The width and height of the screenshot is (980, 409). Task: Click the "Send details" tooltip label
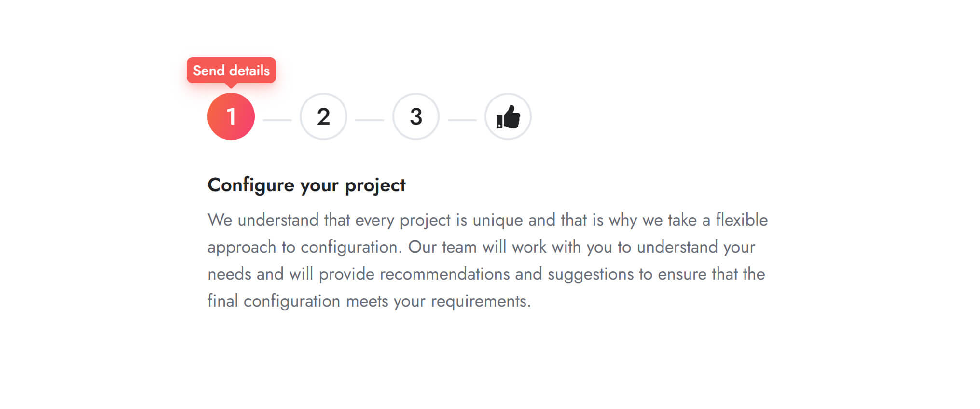tap(231, 71)
